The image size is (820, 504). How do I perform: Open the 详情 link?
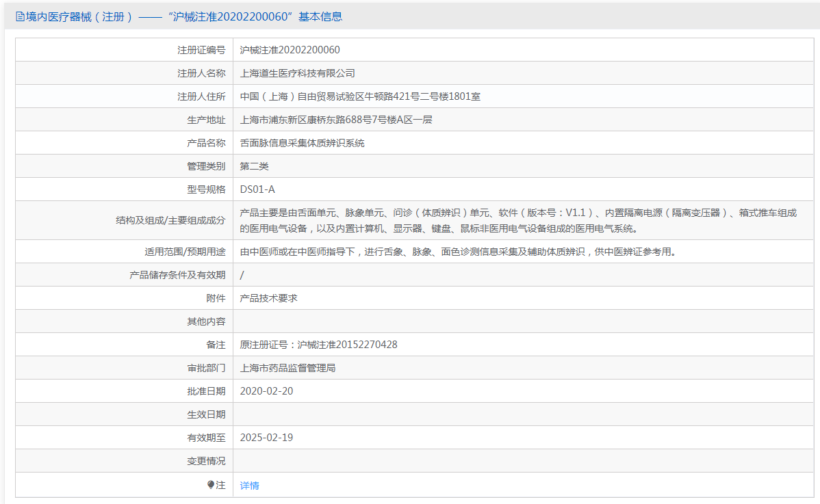pos(249,486)
